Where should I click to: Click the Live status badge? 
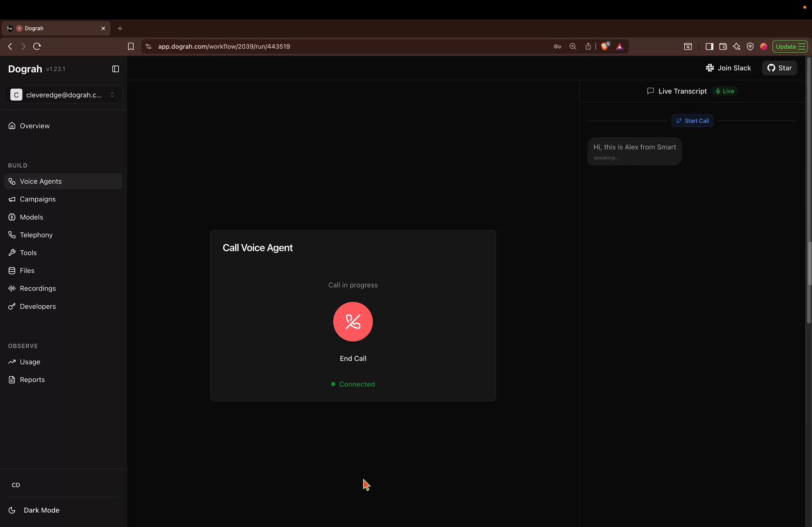pos(724,91)
